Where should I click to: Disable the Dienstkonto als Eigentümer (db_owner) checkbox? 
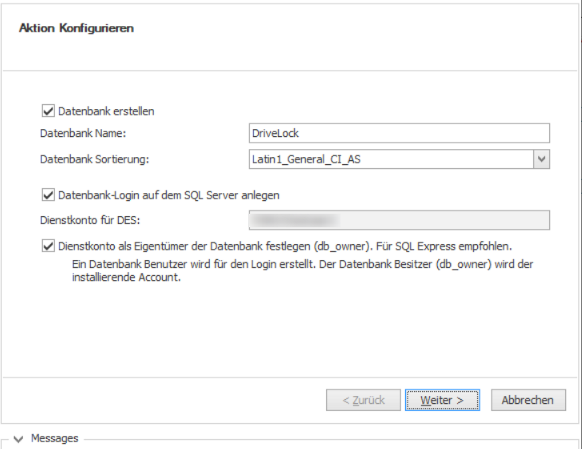(x=48, y=246)
